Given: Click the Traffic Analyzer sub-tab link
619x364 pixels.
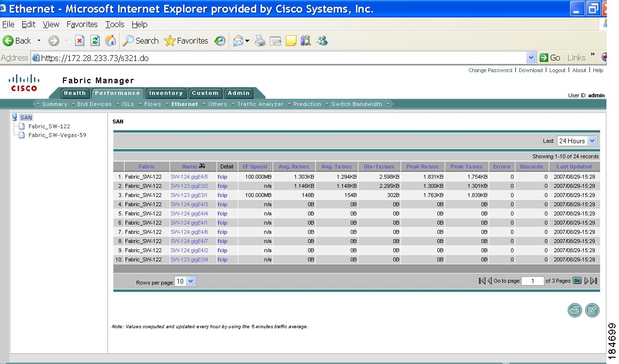Looking at the screenshot, I should coord(260,104).
